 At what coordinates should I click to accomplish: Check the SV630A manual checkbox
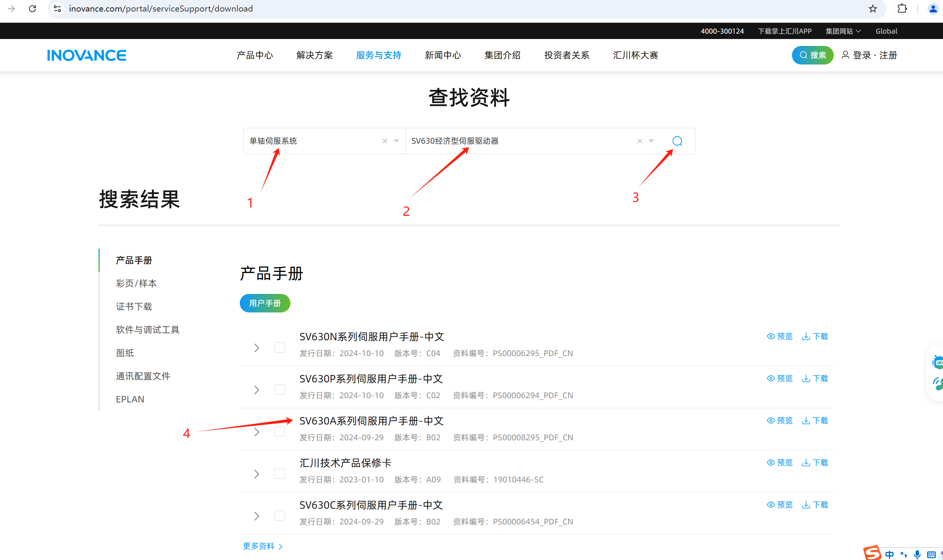pos(280,431)
